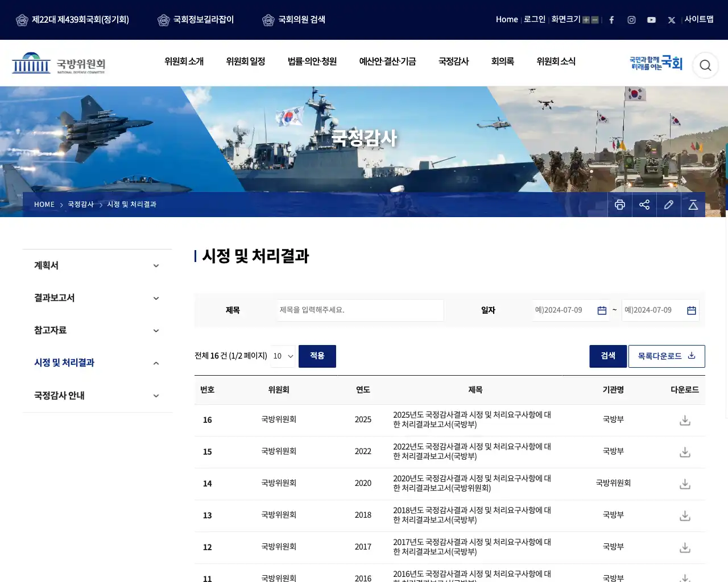Open the 회의록 menu

pyautogui.click(x=503, y=61)
